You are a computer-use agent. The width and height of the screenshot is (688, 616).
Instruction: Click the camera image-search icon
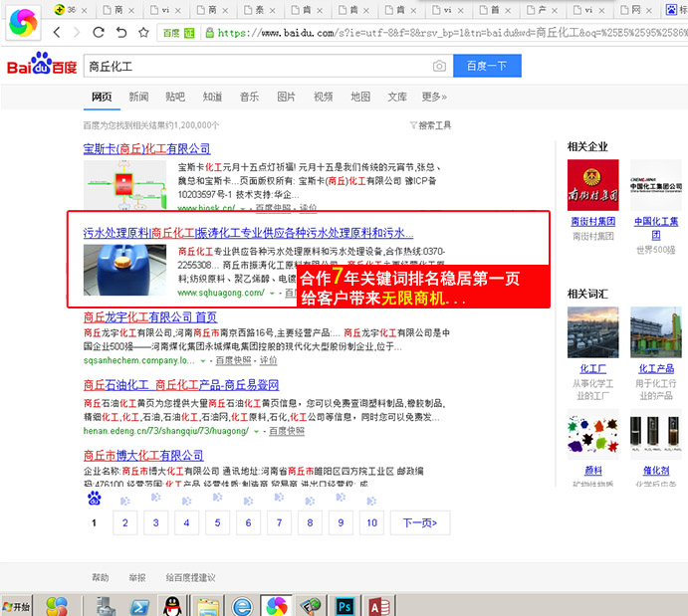[x=439, y=67]
